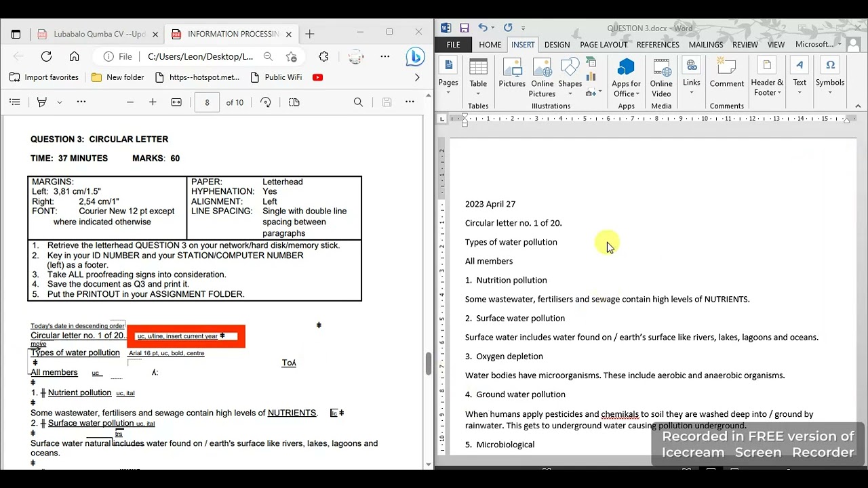
Task: Switch to the DESIGN ribbon tab
Action: point(557,45)
